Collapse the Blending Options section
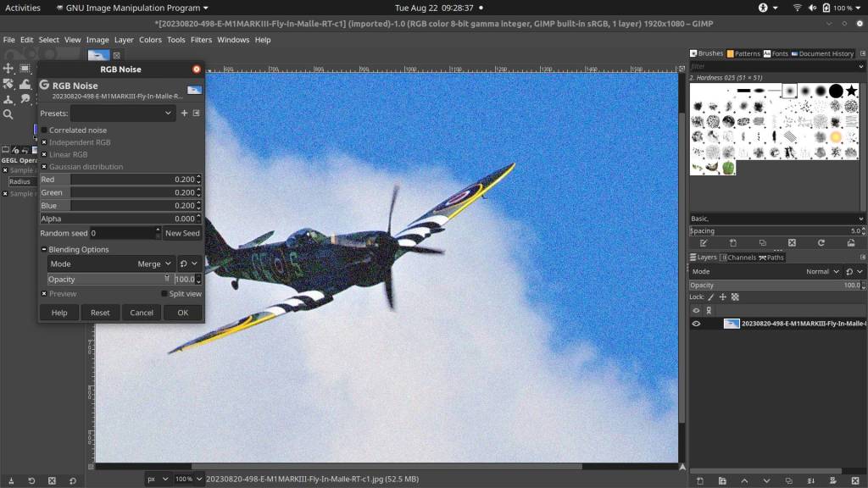 [x=44, y=250]
